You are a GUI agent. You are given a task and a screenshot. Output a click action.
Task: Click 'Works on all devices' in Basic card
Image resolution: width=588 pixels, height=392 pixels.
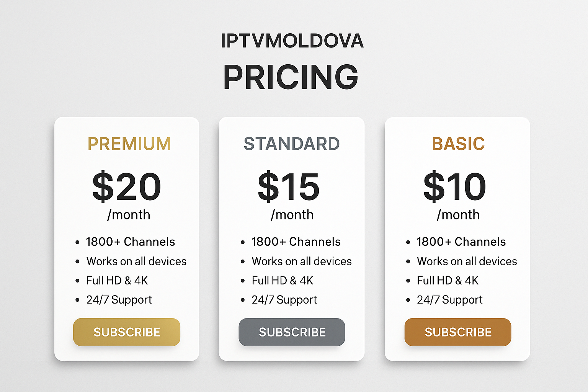467,261
